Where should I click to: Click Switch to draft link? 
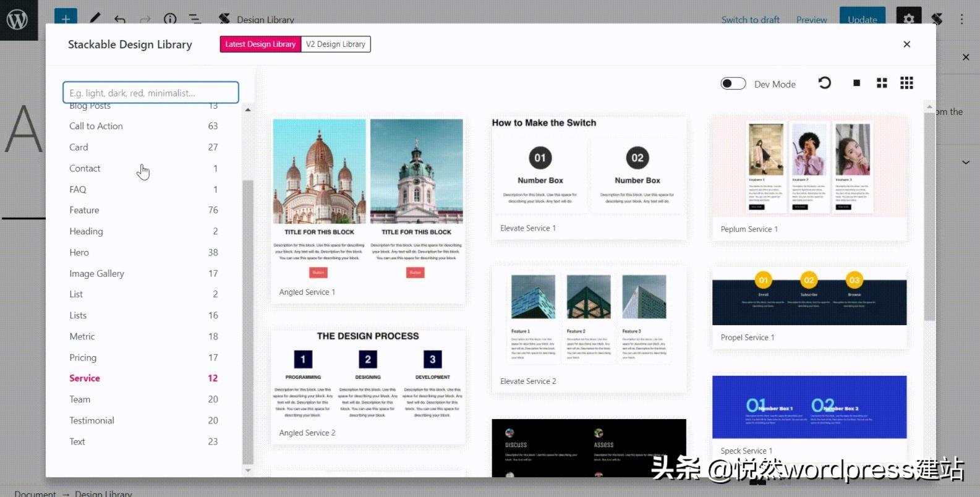coord(750,20)
